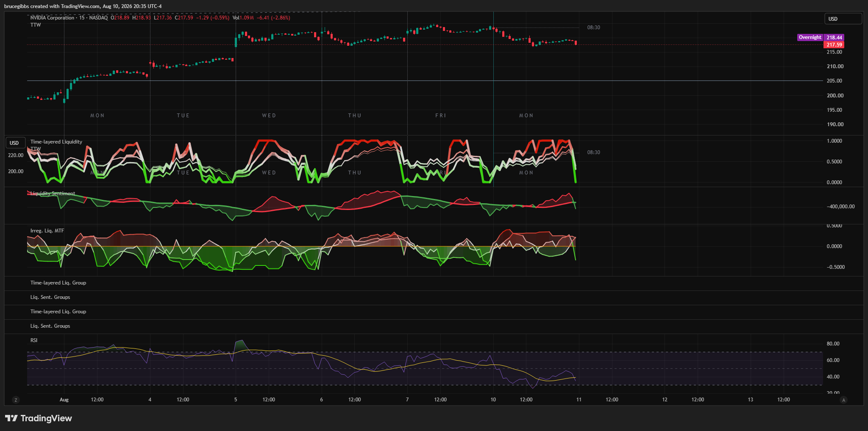This screenshot has width=868, height=431.
Task: Click the 215.00 price axis label
Action: pos(835,52)
